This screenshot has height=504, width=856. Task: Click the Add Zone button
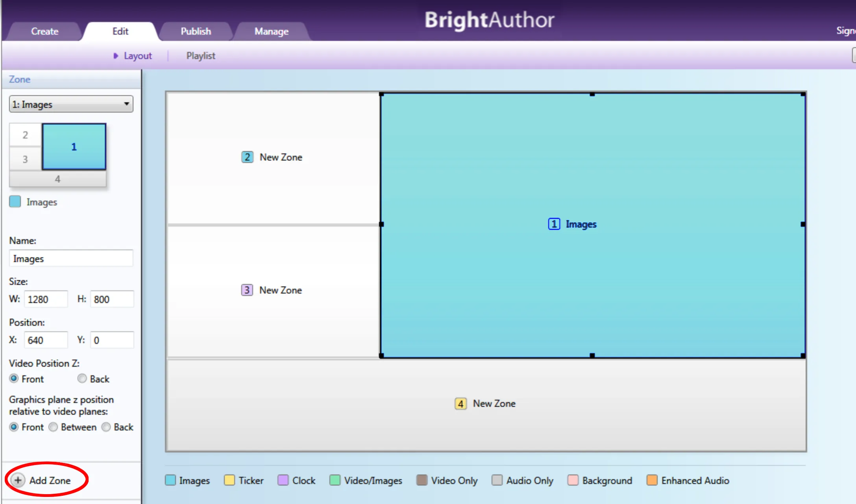[41, 480]
